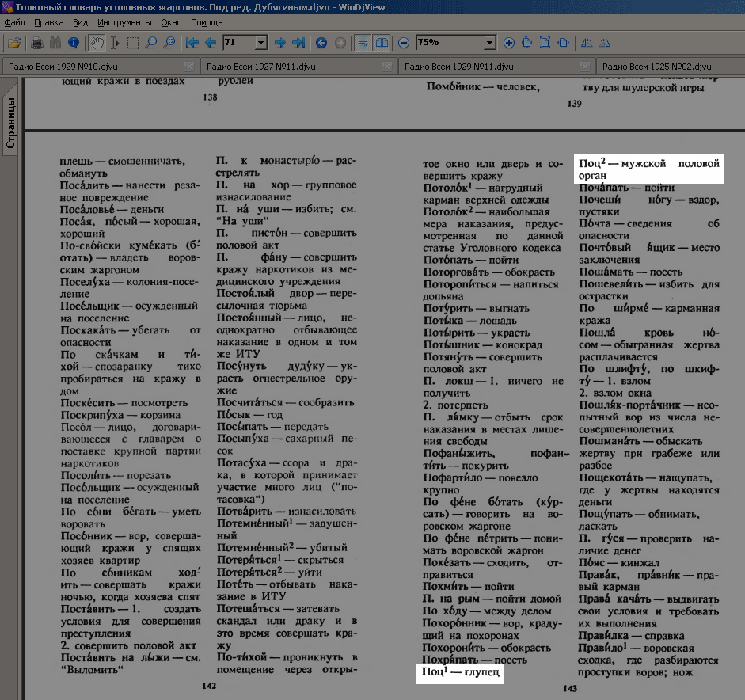Click the entry 'Потыка — лошадь'
The width and height of the screenshot is (745, 700).
(x=469, y=321)
